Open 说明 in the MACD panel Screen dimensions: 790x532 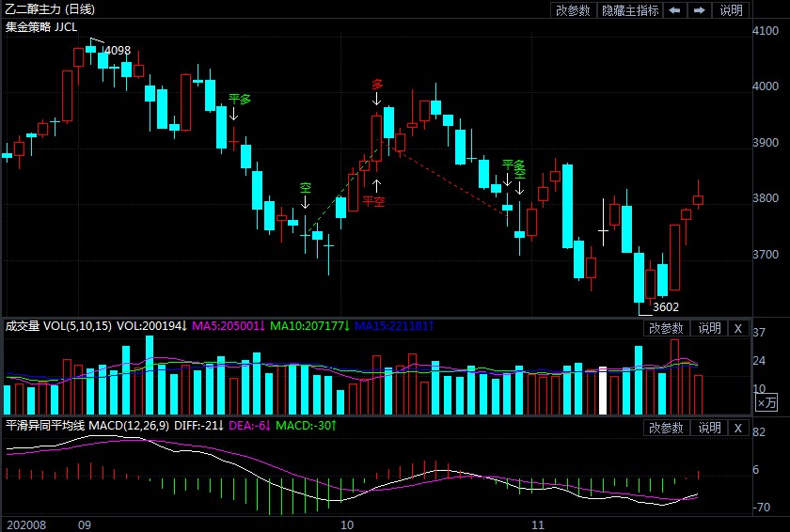pyautogui.click(x=709, y=428)
